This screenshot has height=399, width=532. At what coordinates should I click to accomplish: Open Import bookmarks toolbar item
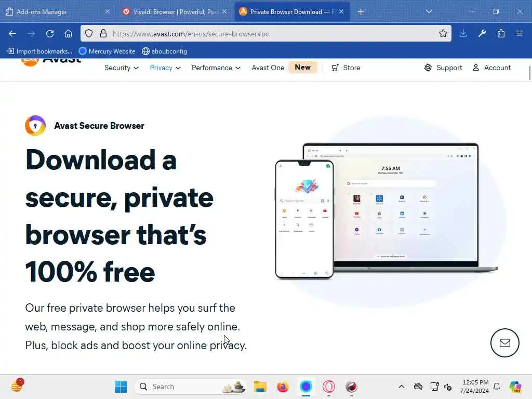click(39, 51)
